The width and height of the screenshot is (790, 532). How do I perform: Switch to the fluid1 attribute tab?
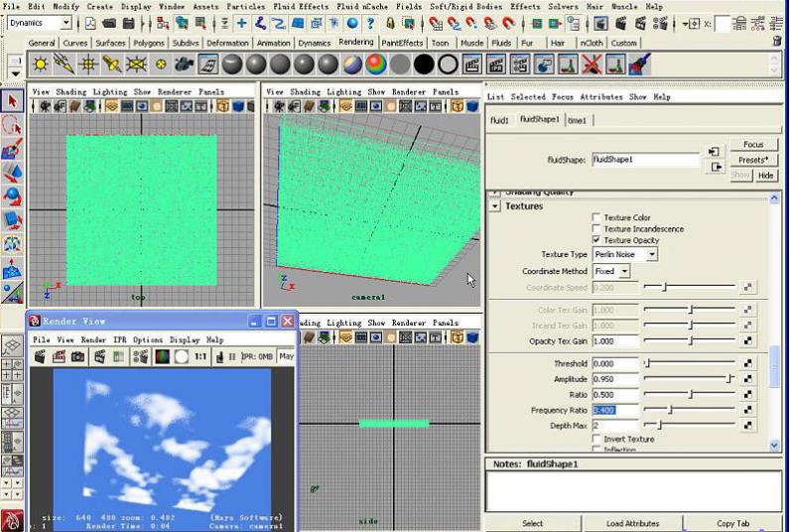[499, 120]
